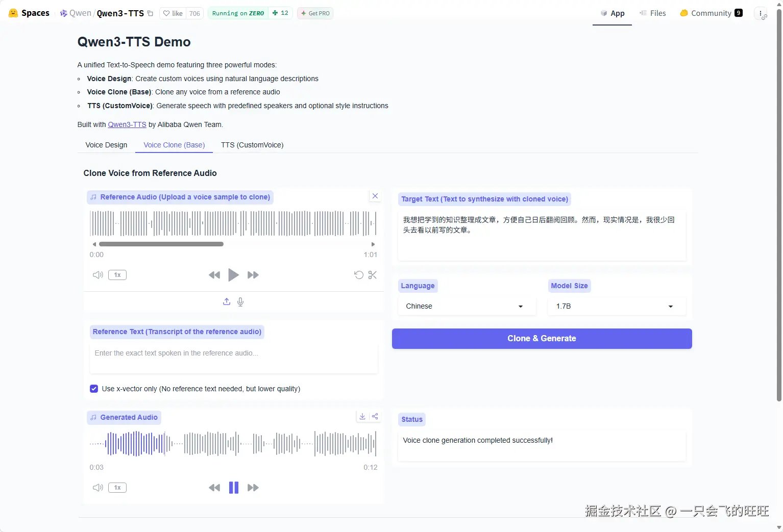Download the generated audio
The height and width of the screenshot is (532, 783).
click(362, 416)
